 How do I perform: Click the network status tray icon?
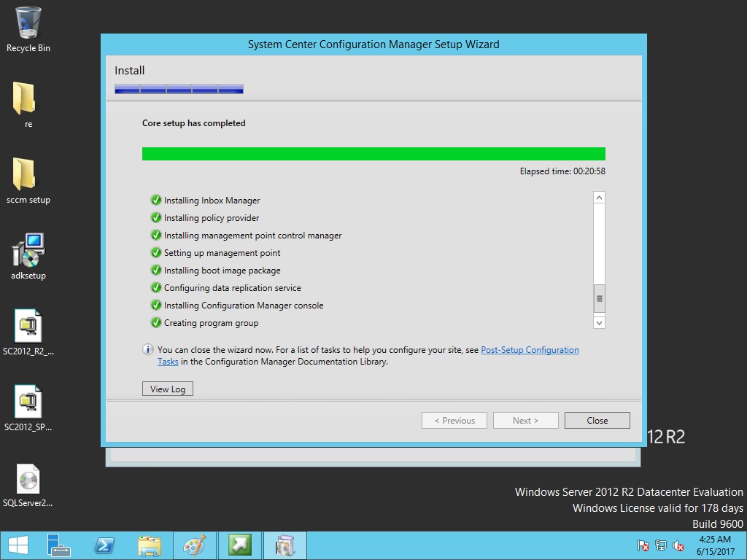point(661,545)
